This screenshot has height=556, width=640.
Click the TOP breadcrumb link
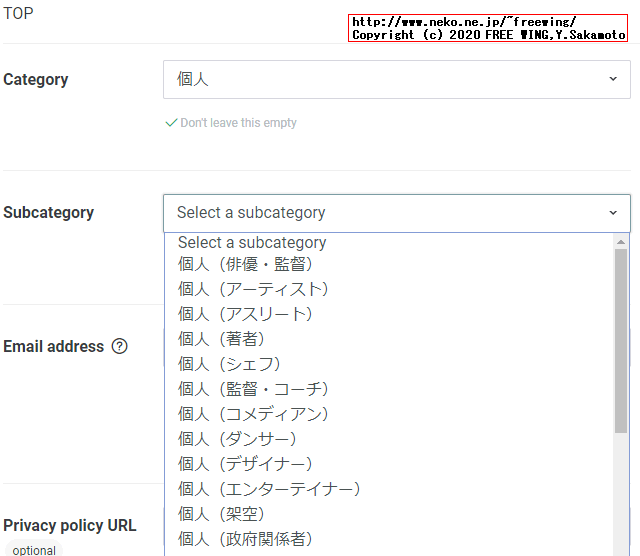click(18, 13)
